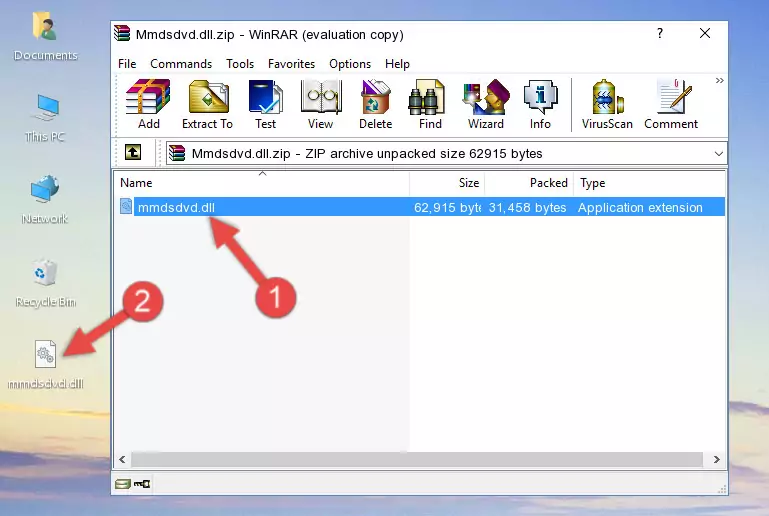Open the Extract To tool
This screenshot has height=516, width=769.
207,104
